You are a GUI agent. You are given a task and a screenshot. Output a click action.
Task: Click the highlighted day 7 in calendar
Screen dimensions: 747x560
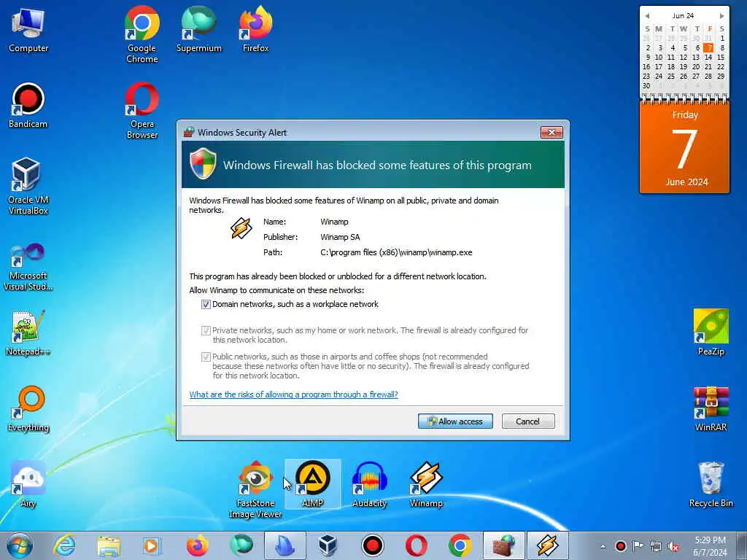click(x=708, y=47)
